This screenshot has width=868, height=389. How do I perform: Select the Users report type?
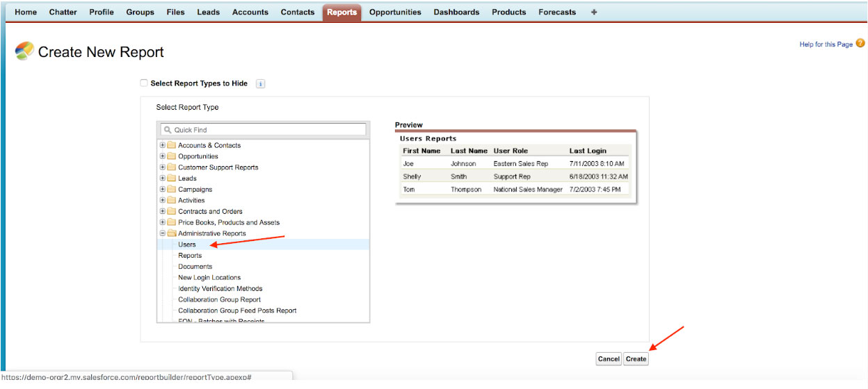tap(187, 245)
